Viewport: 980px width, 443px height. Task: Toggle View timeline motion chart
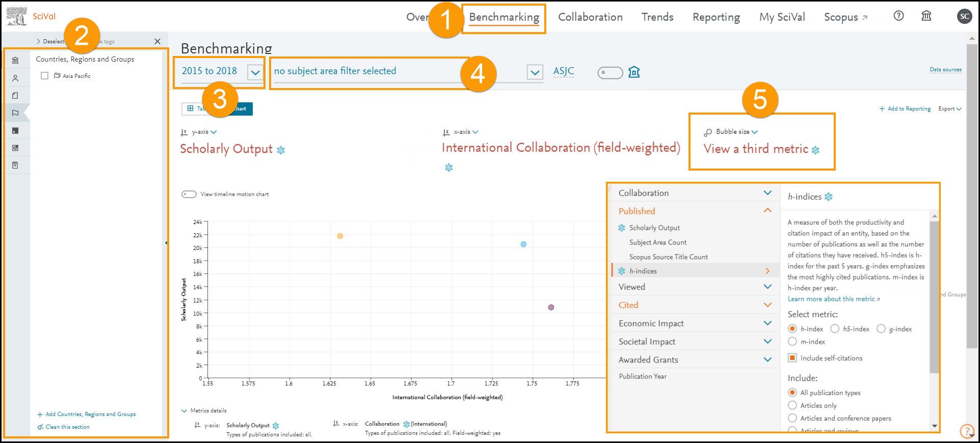click(189, 194)
